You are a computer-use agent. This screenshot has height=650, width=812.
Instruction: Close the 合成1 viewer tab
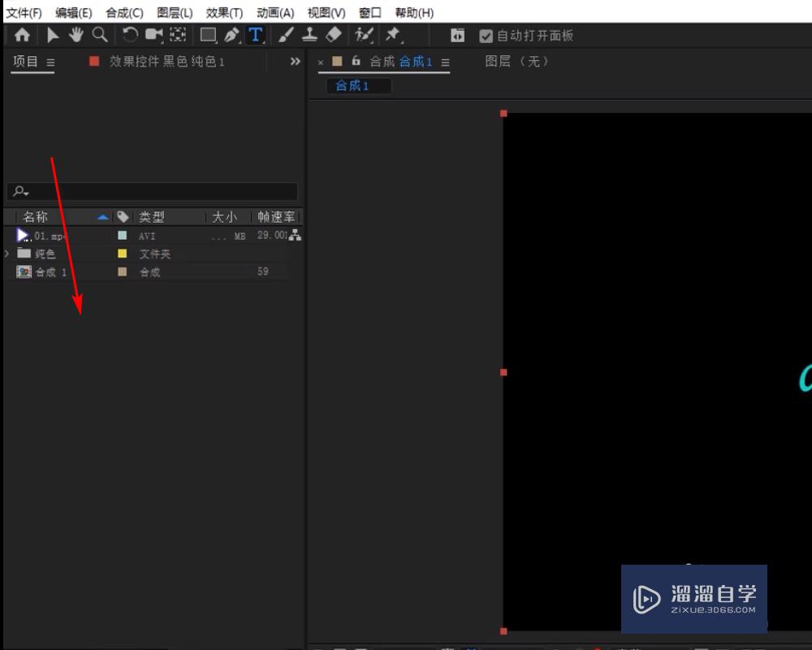click(x=321, y=63)
